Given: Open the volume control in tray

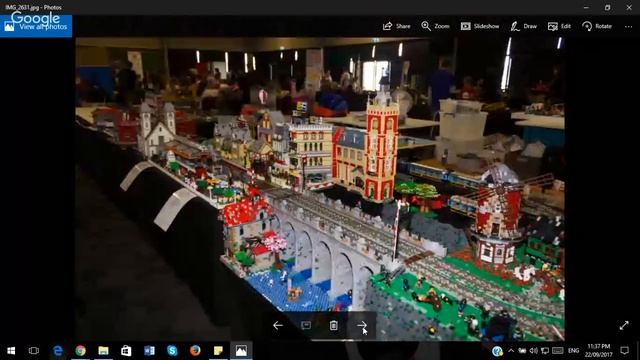Looking at the screenshot, I should click(533, 351).
